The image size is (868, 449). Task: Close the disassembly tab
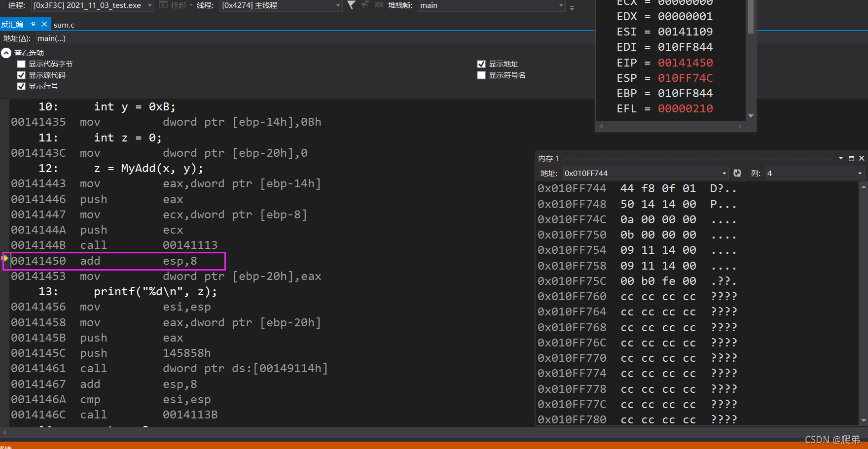[x=44, y=24]
